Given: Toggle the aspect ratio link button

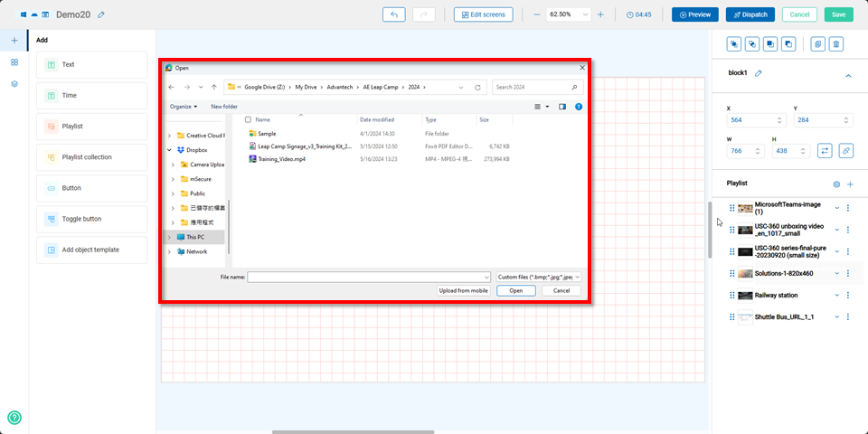Looking at the screenshot, I should pos(845,150).
